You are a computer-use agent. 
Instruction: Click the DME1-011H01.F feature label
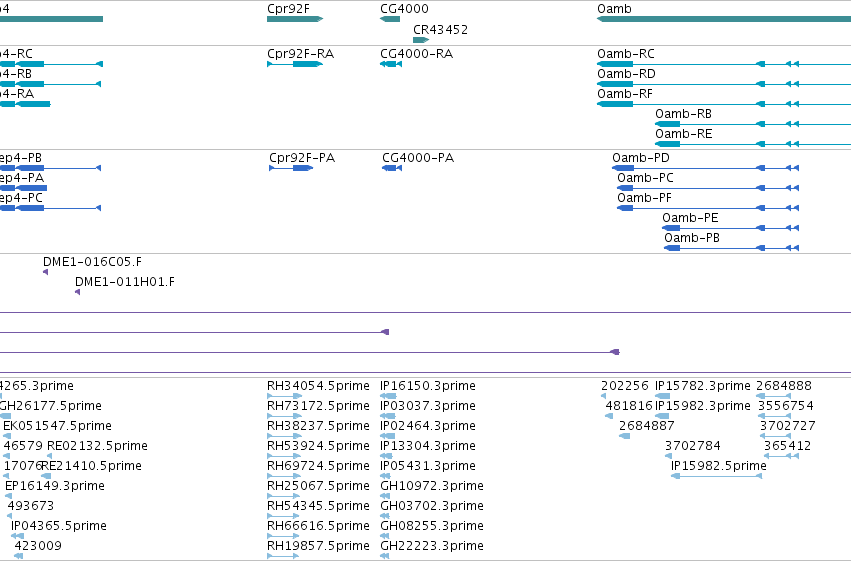click(x=125, y=282)
